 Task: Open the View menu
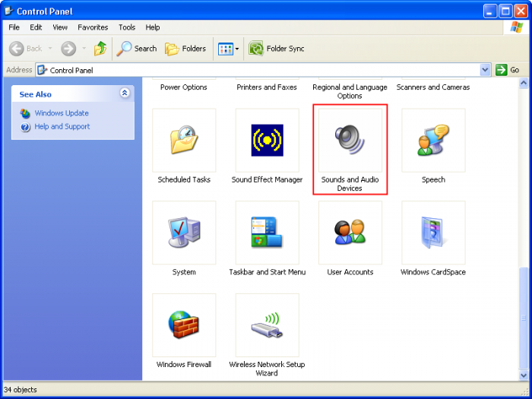point(60,27)
